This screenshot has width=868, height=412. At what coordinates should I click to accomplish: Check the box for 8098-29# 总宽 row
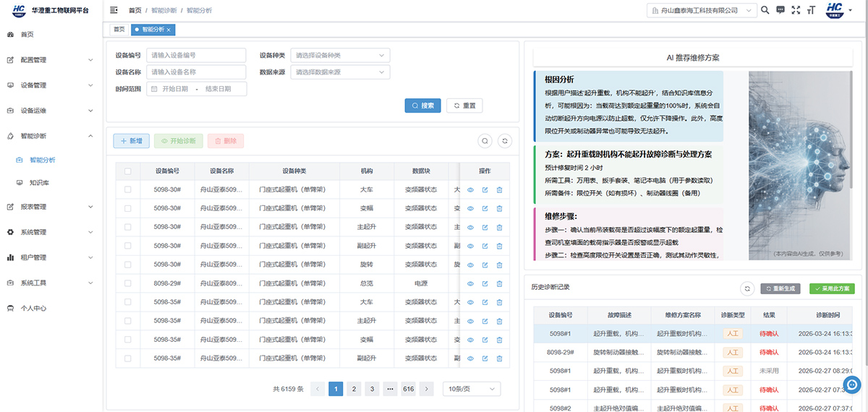coord(128,283)
